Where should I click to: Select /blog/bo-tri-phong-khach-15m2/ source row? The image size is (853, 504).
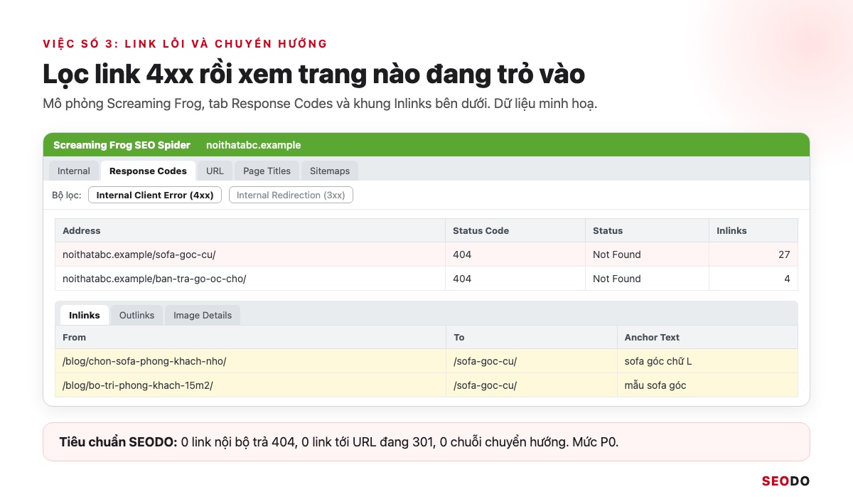click(426, 385)
